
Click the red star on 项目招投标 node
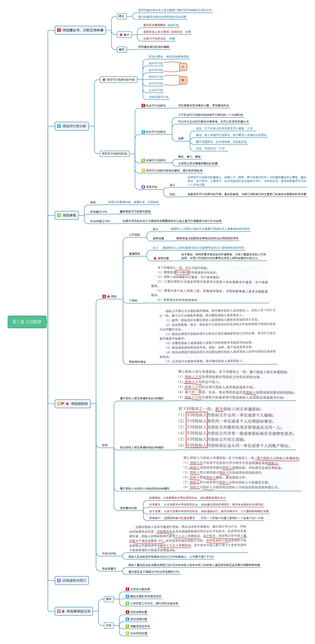[67, 404]
